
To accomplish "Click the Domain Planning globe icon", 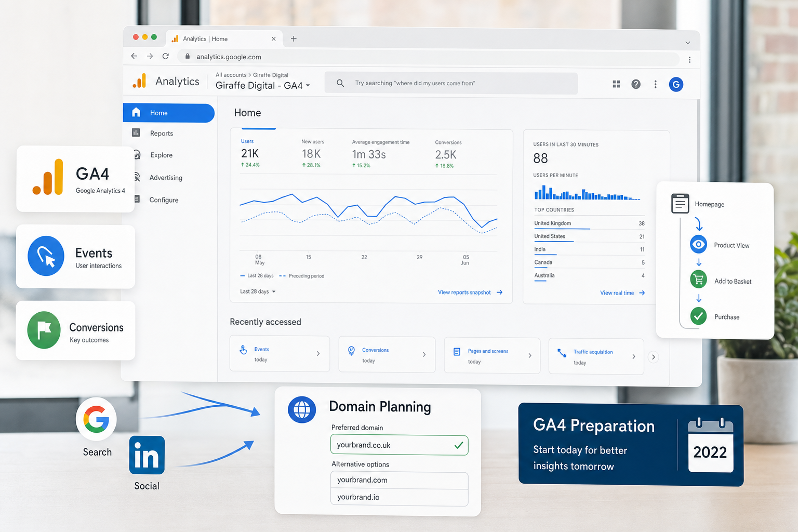I will (x=302, y=410).
